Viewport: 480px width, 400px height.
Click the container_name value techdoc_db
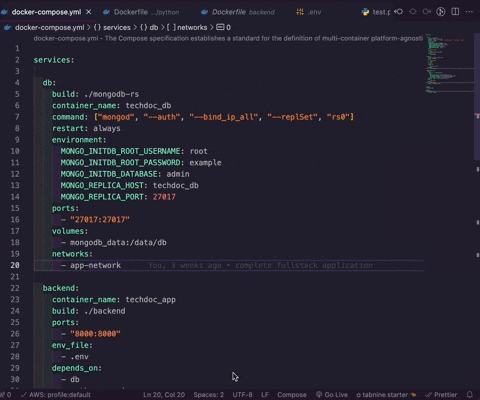coord(148,106)
